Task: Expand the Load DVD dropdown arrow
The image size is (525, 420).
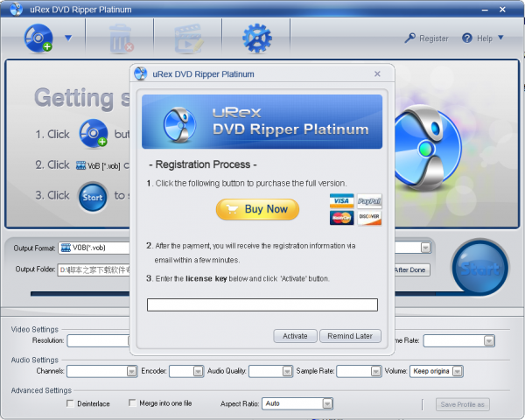Action: tap(68, 38)
